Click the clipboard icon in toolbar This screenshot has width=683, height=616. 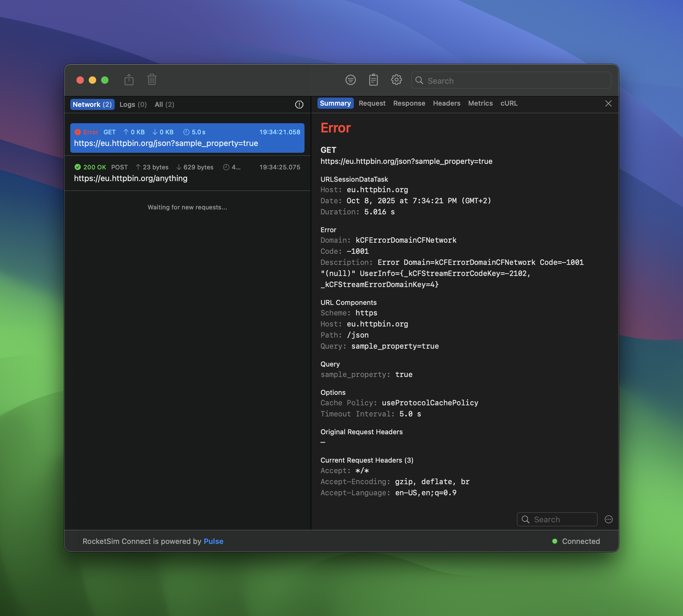[x=373, y=80]
